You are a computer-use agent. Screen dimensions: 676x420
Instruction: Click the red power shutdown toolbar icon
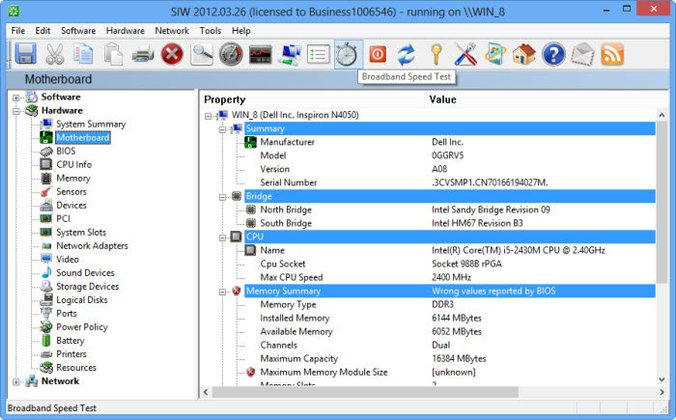pos(378,54)
